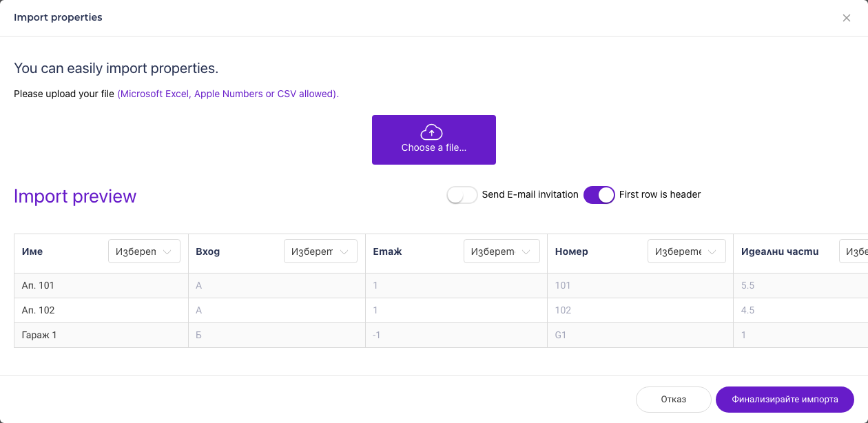Close the Import properties dialog
This screenshot has height=423, width=868.
tap(847, 18)
